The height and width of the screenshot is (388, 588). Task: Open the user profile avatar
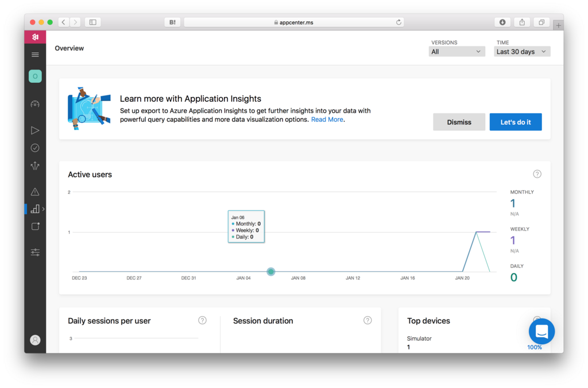[35, 340]
